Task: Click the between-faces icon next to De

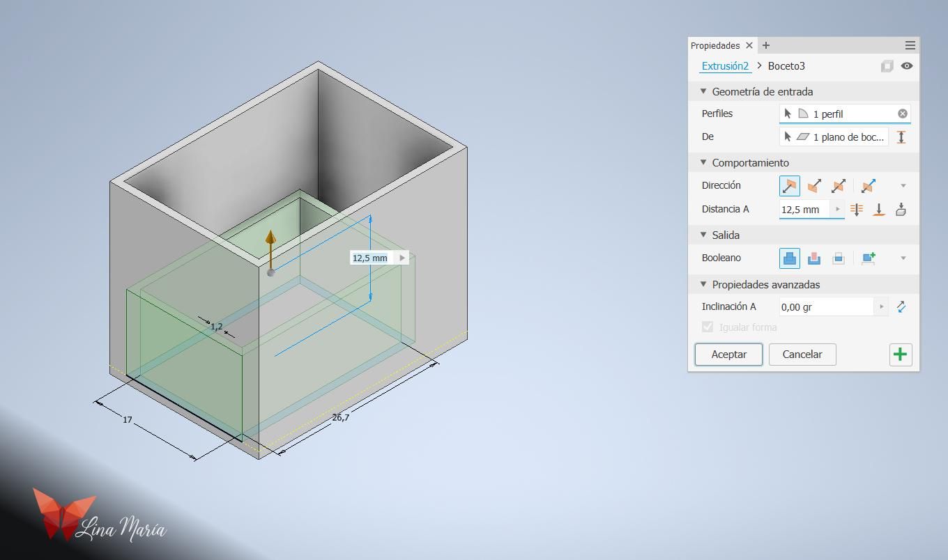Action: (x=901, y=137)
